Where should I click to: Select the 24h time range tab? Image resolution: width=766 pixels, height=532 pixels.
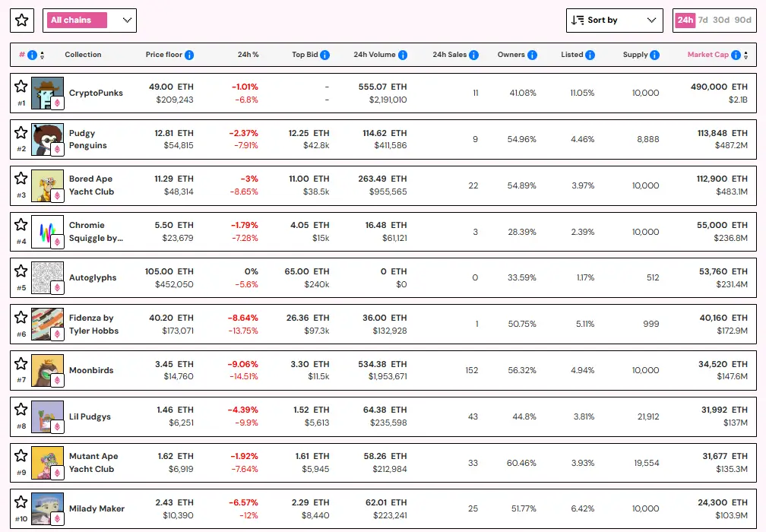(x=685, y=20)
